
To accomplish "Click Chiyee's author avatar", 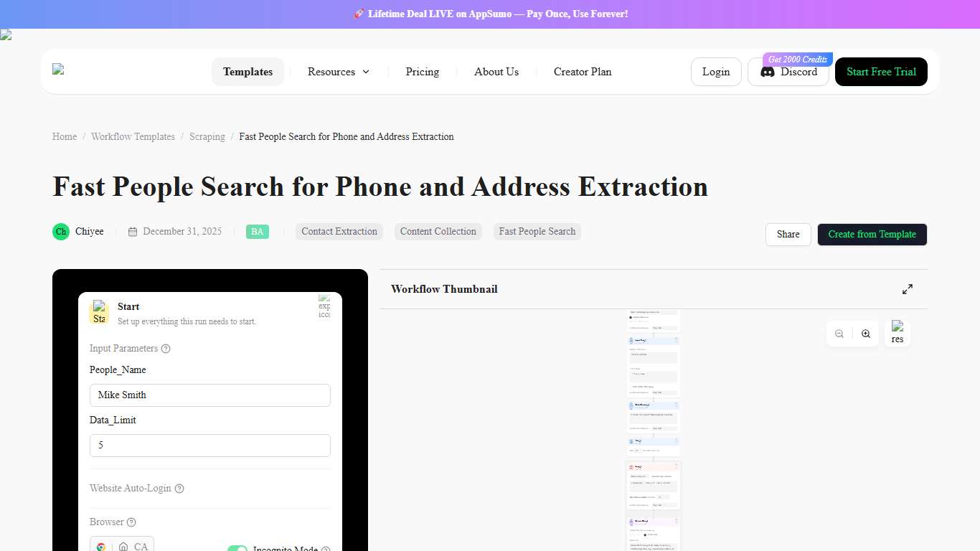I will (x=61, y=231).
